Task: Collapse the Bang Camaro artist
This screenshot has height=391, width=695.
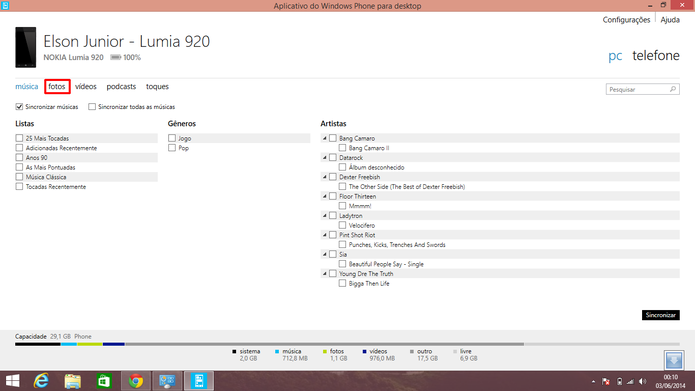Action: (x=324, y=138)
